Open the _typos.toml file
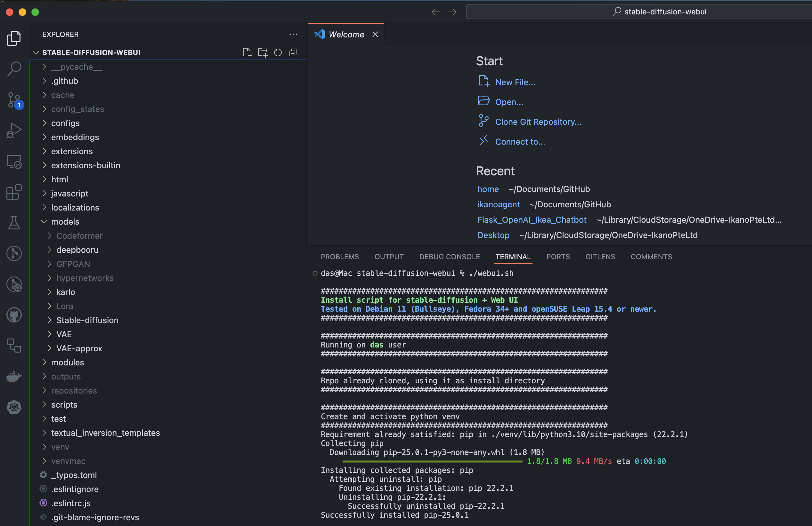This screenshot has width=812, height=526. coord(74,475)
